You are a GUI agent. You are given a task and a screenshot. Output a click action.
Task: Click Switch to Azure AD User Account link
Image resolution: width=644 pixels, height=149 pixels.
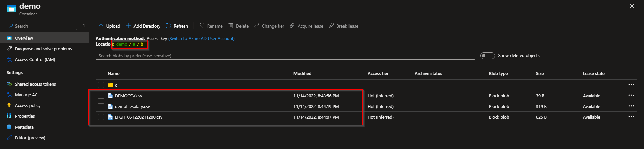click(x=202, y=38)
